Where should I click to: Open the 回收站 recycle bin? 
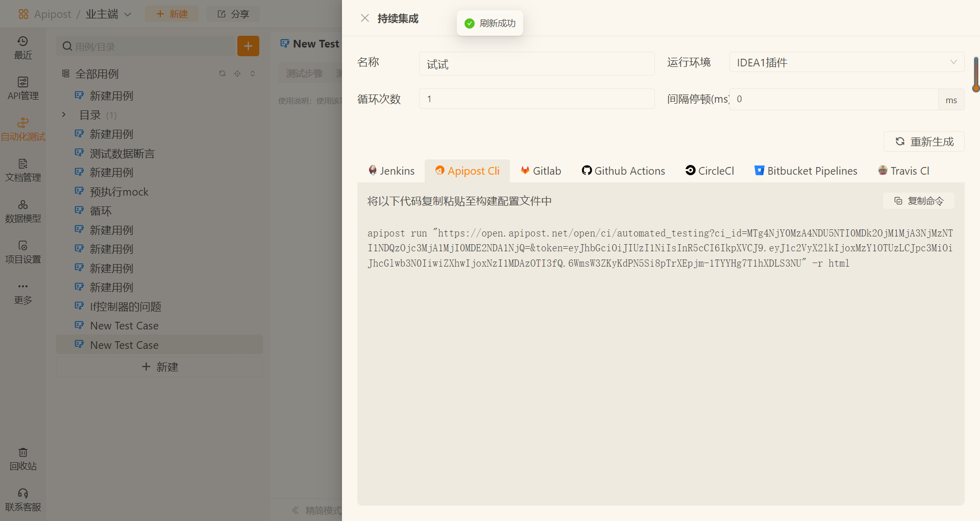pyautogui.click(x=23, y=459)
